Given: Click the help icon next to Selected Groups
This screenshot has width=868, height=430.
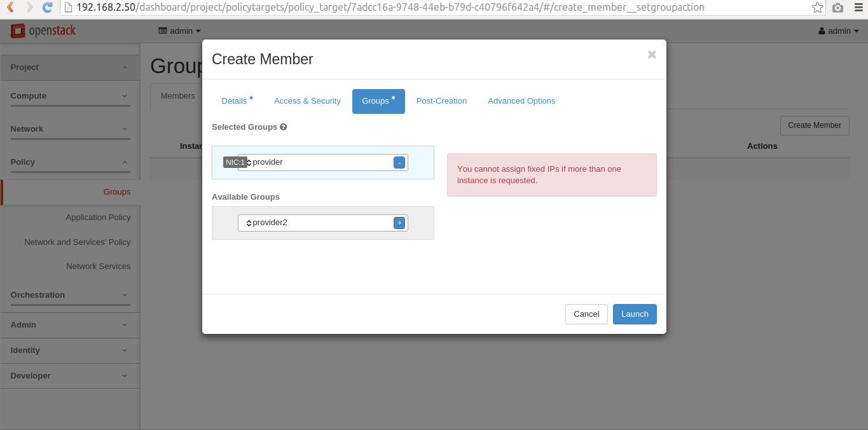Looking at the screenshot, I should point(284,127).
